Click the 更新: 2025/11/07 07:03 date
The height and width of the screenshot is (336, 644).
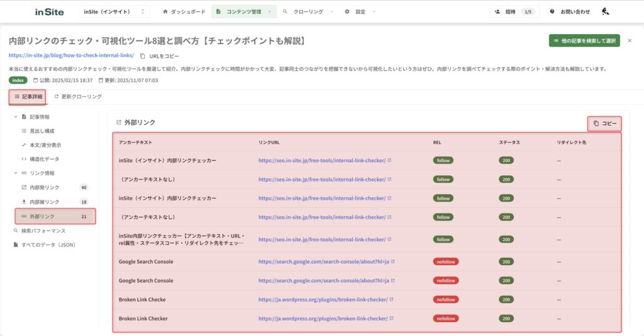[128, 80]
